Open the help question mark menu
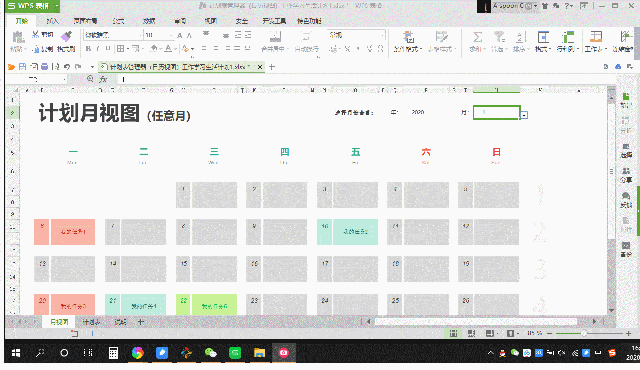Viewport: 640px width, 370px height. pyautogui.click(x=569, y=6)
